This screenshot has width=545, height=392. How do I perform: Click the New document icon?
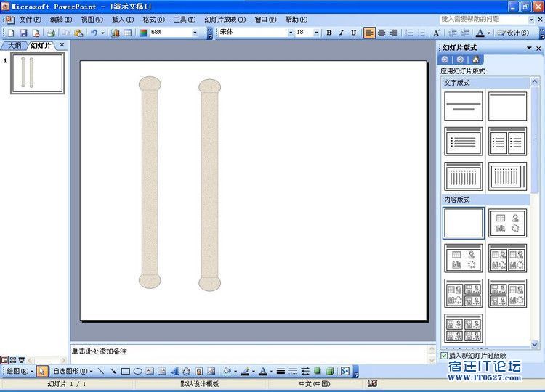pos(11,33)
